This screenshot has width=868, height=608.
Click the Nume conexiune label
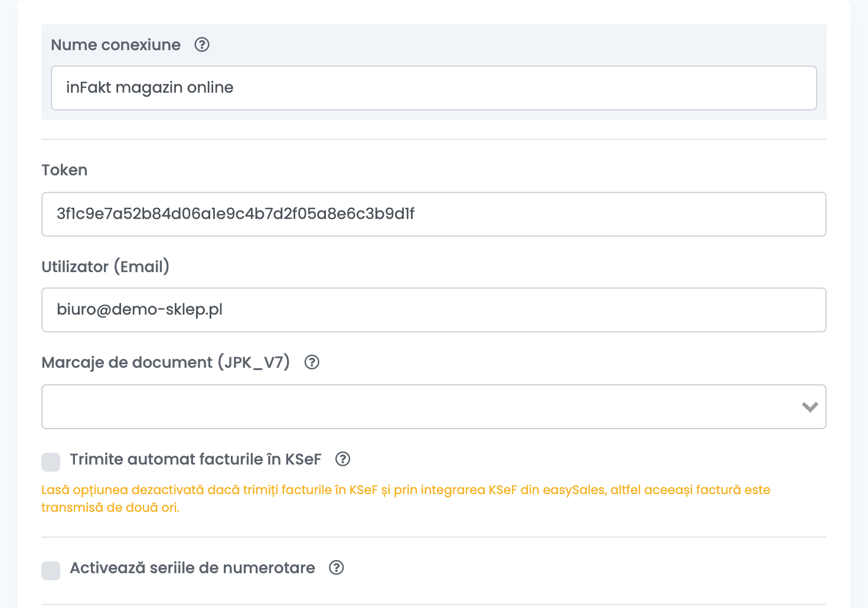(116, 45)
